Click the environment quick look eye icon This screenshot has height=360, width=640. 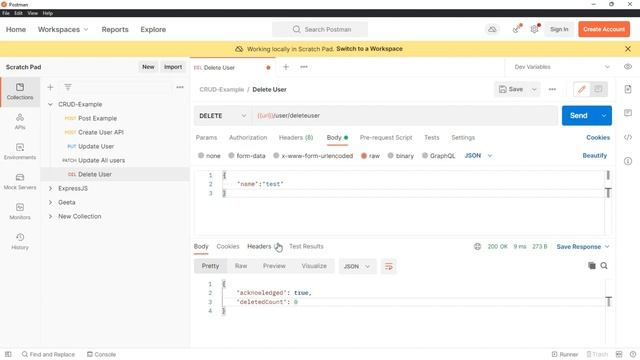point(628,67)
